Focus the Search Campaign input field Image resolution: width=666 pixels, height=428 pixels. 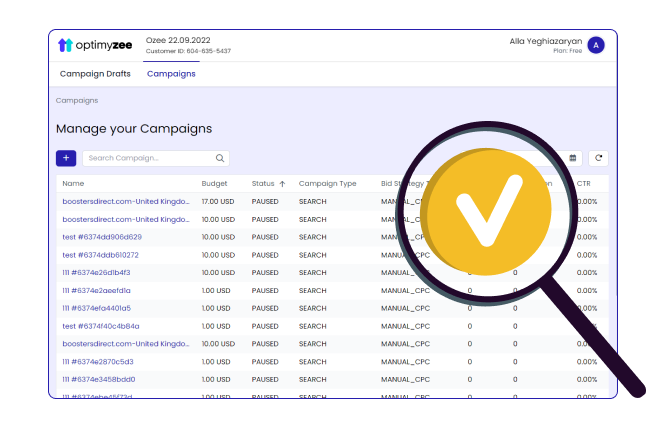[148, 158]
